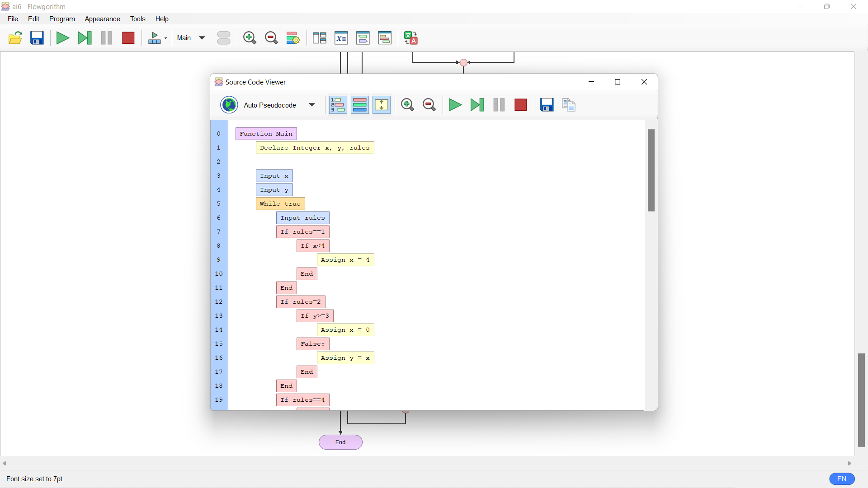Open the Edit menu
Screen dimensions: 868x488
coord(33,19)
